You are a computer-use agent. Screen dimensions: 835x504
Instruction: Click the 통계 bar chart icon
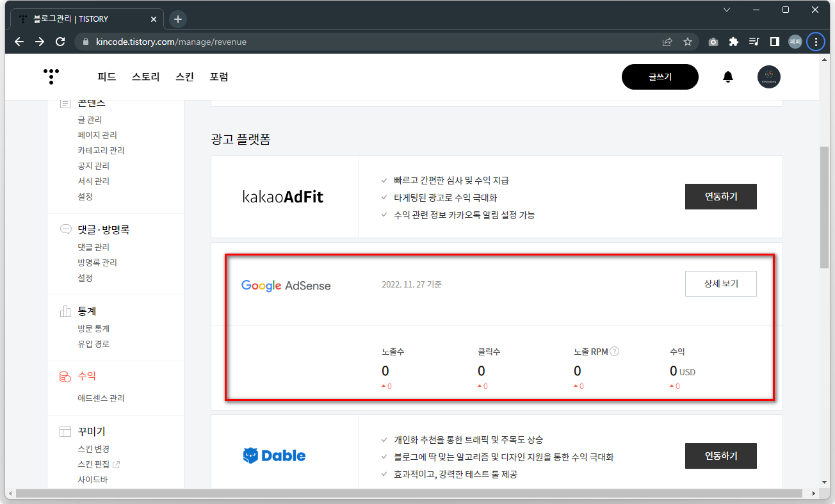65,311
